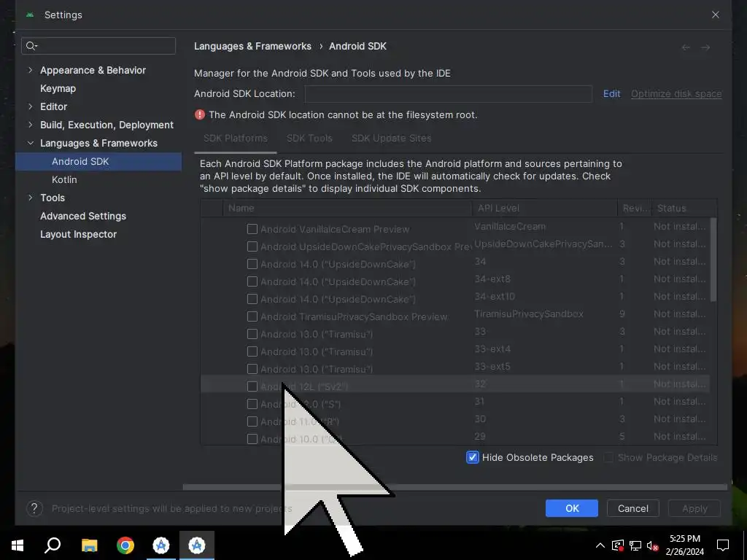Image resolution: width=747 pixels, height=560 pixels.
Task: Select Android SDK in sidebar
Action: point(98,161)
